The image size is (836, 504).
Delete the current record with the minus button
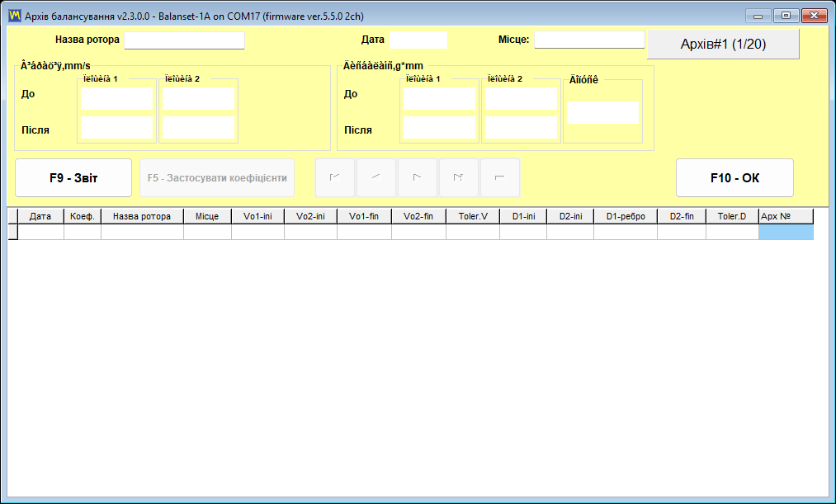tap(500, 178)
